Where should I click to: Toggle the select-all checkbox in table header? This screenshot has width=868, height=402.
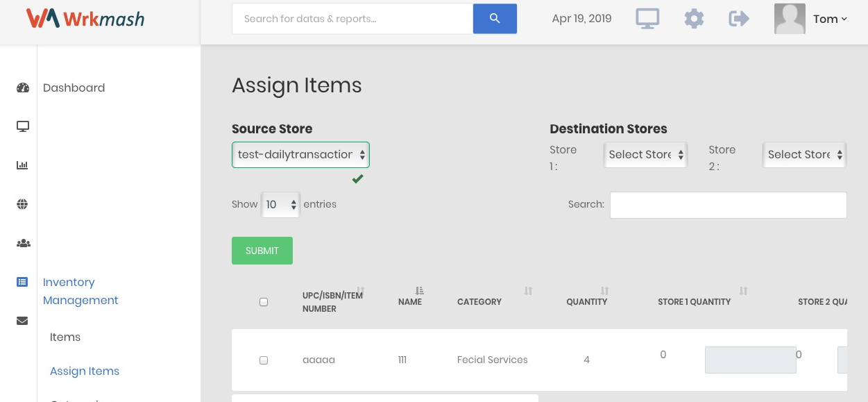coord(264,302)
